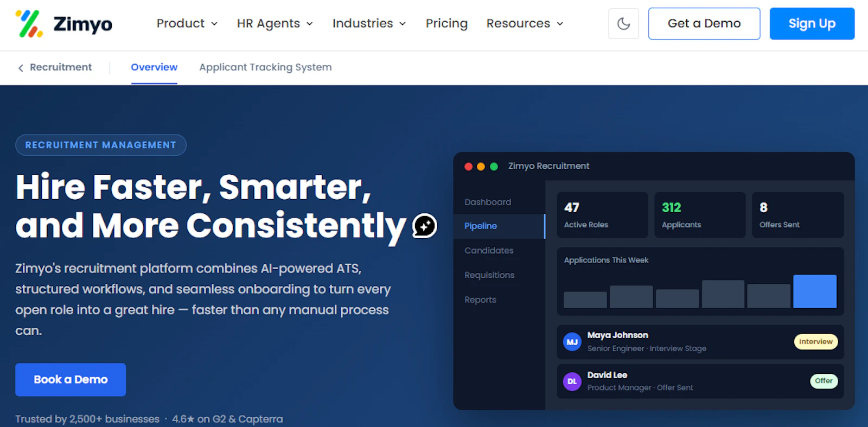Select the Overview tab
868x427 pixels.
point(154,67)
